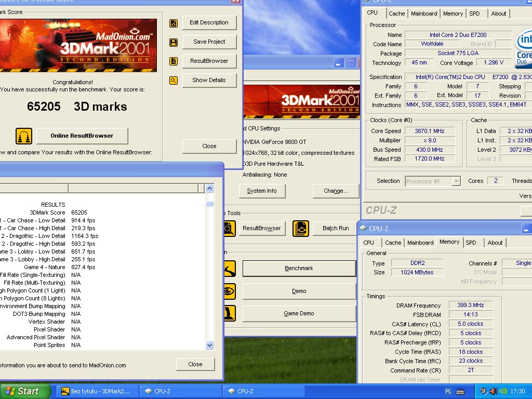Viewport: 532px width, 399px height.
Task: Select the About tab in lower CPU-Z
Action: click(495, 243)
